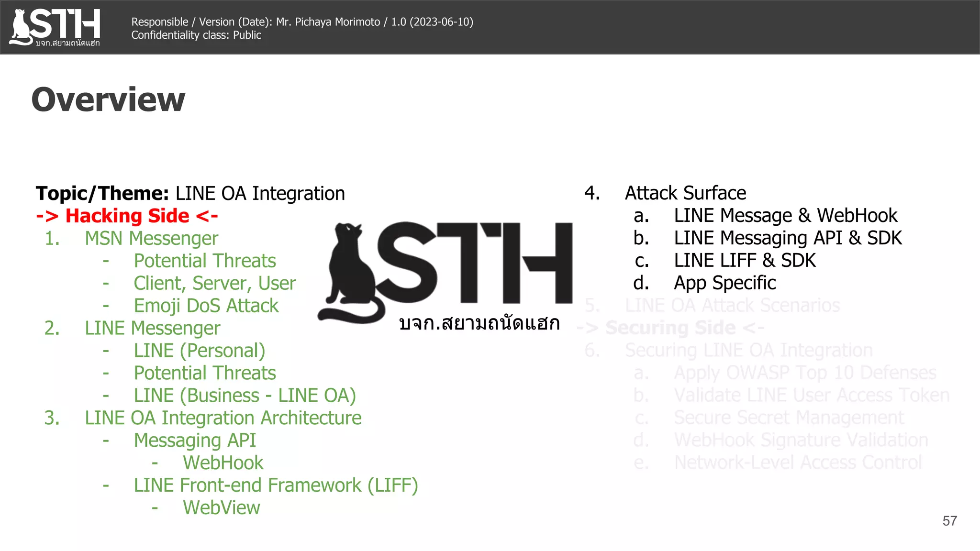
Task: Click 'Confidentiality class: Public' text
Action: [196, 35]
